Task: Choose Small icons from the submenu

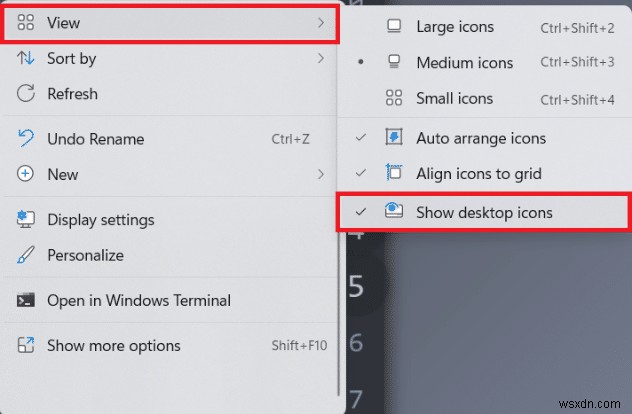Action: coord(454,99)
